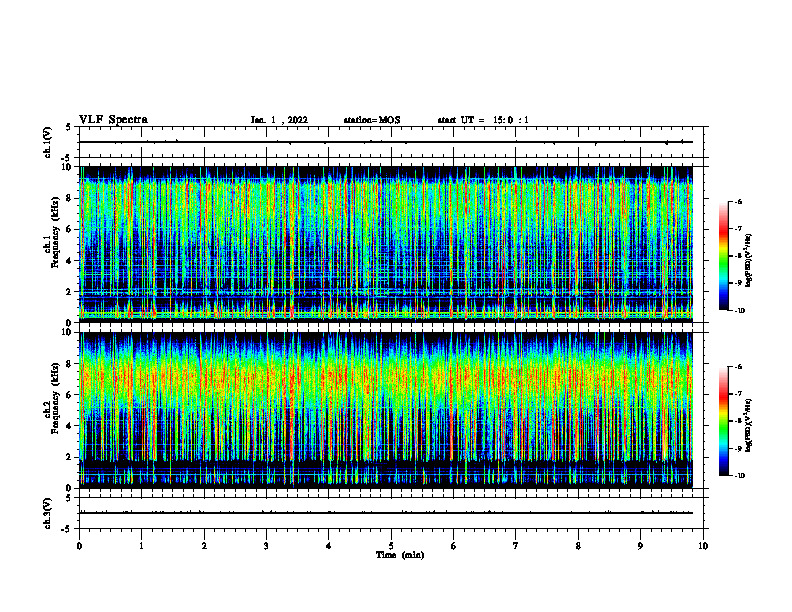The image size is (792, 612).
Task: Click the ch.1 colorbar log(PSD) unit label
Action: (x=749, y=260)
